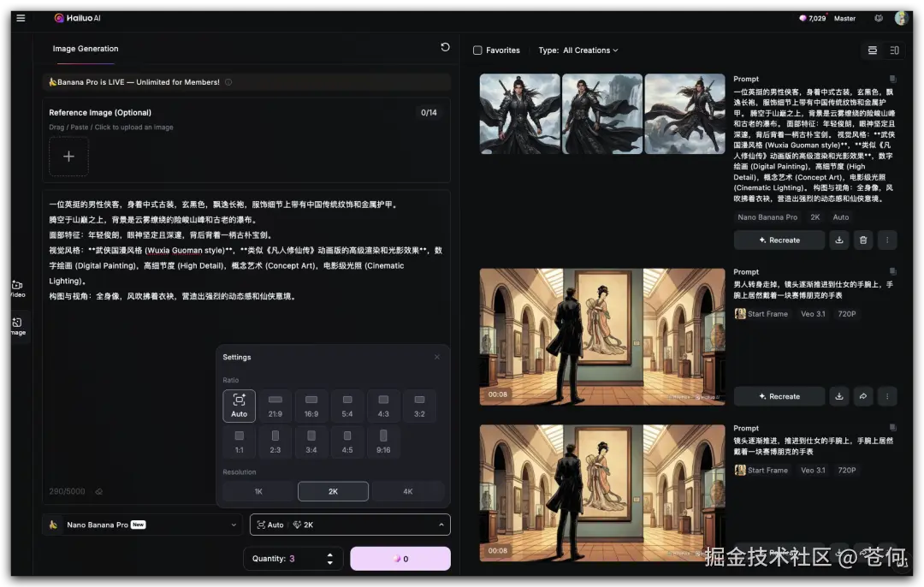
Task: Open the share icon on the bottom video result
Action: click(x=862, y=553)
